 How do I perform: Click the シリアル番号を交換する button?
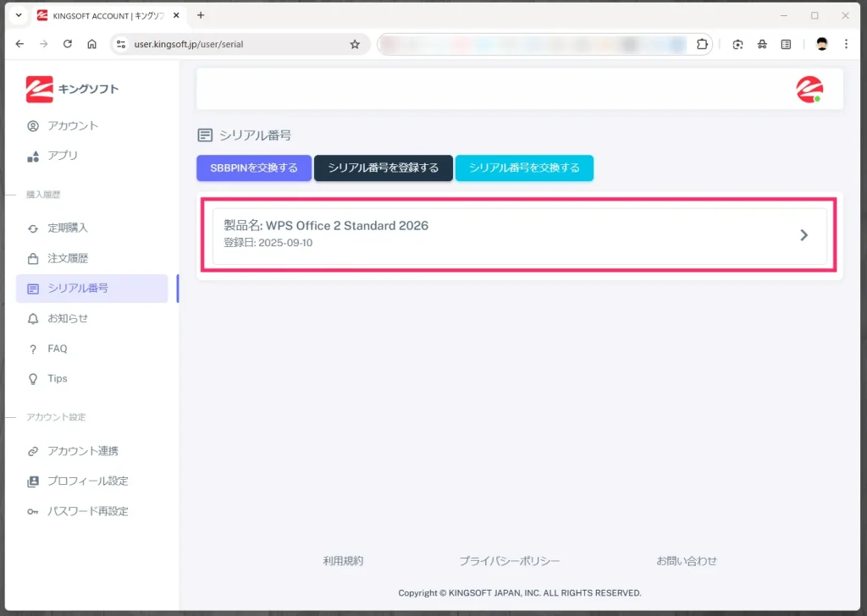(x=524, y=168)
